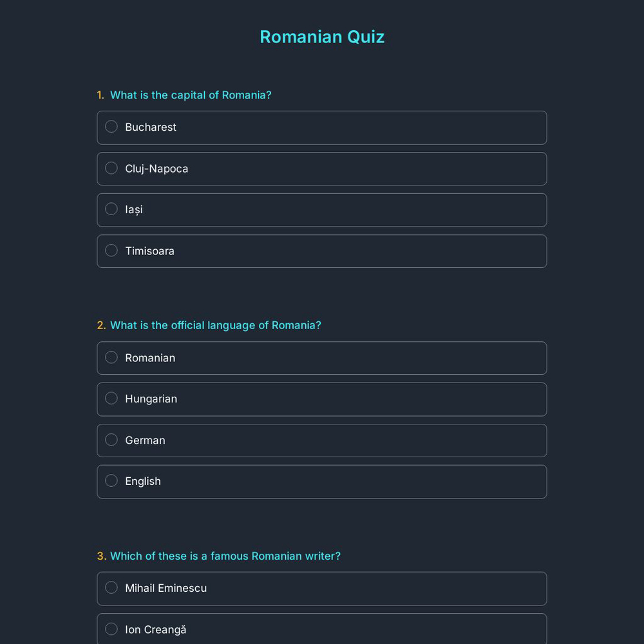Select English as the official language
Image resolution: width=644 pixels, height=644 pixels.
pos(111,480)
